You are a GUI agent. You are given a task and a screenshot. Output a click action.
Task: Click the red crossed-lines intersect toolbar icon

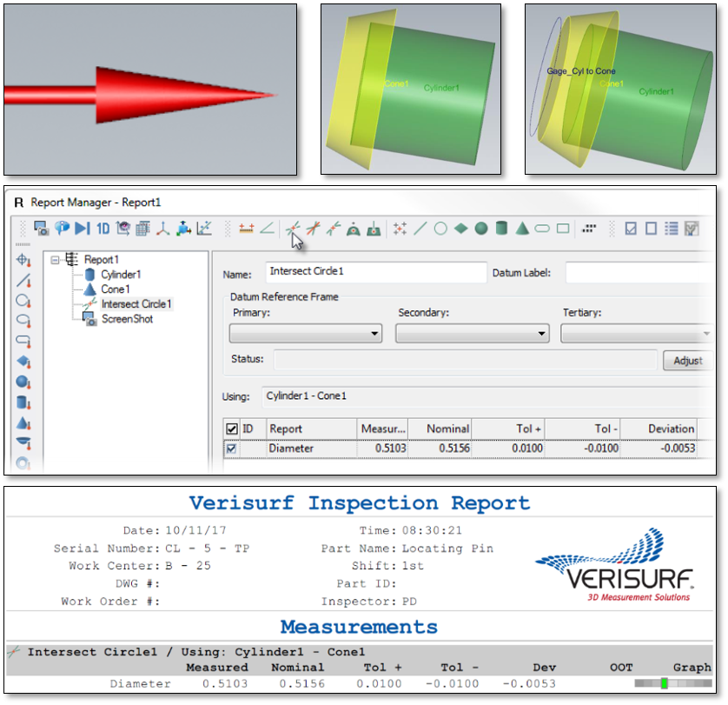313,228
